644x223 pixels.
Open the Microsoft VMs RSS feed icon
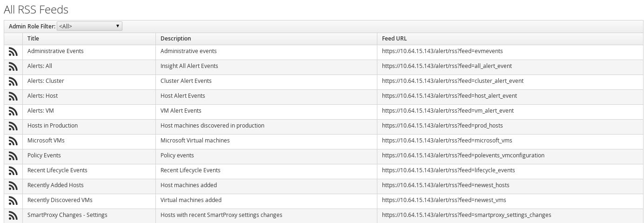[x=13, y=141]
